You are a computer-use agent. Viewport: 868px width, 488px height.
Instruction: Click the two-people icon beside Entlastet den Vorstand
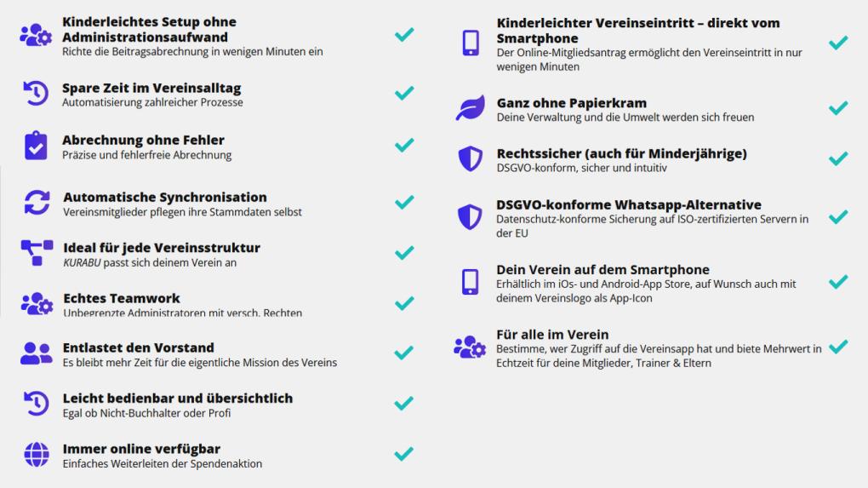pos(37,353)
